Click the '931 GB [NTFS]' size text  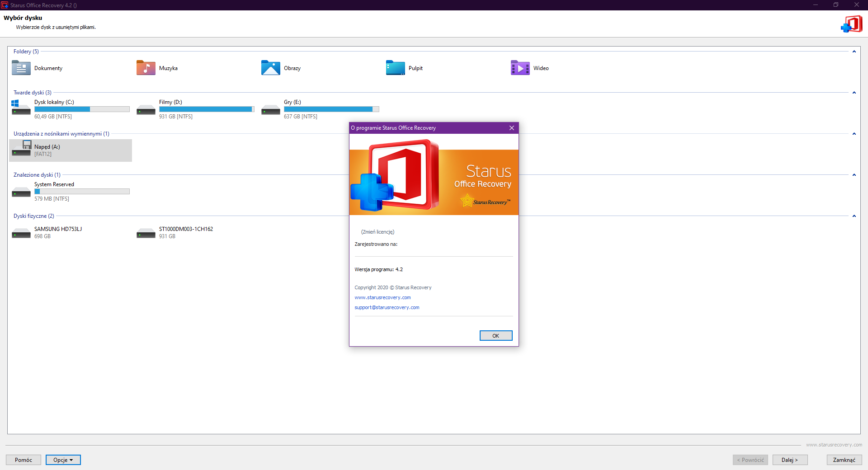[x=176, y=117]
